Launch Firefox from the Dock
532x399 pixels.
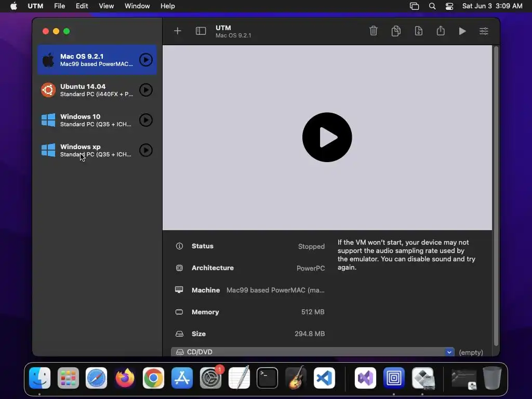click(125, 378)
